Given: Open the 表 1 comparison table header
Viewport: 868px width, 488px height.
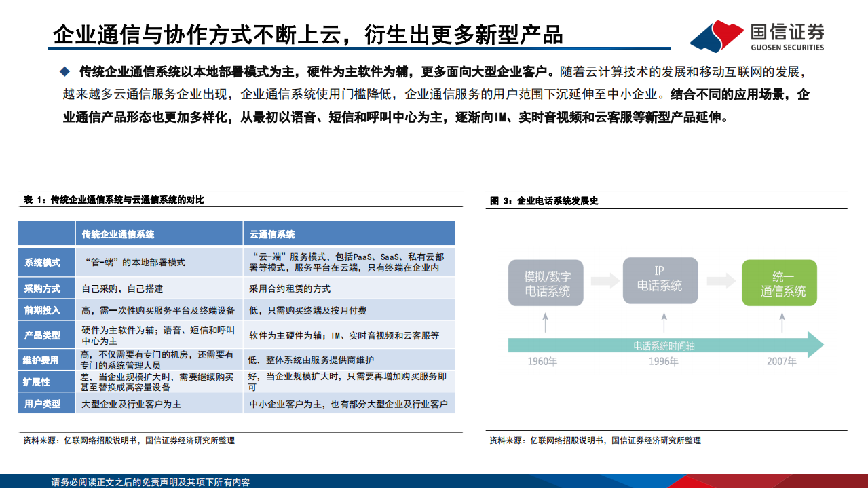Looking at the screenshot, I should click(115, 201).
